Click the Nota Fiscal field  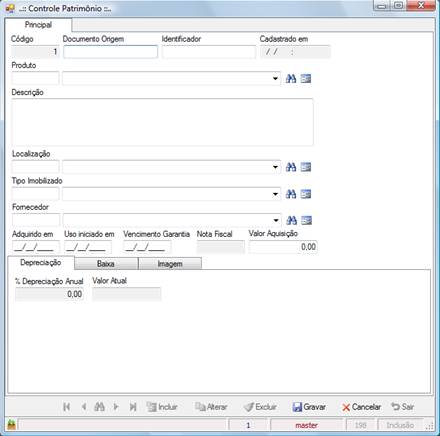pyautogui.click(x=221, y=247)
